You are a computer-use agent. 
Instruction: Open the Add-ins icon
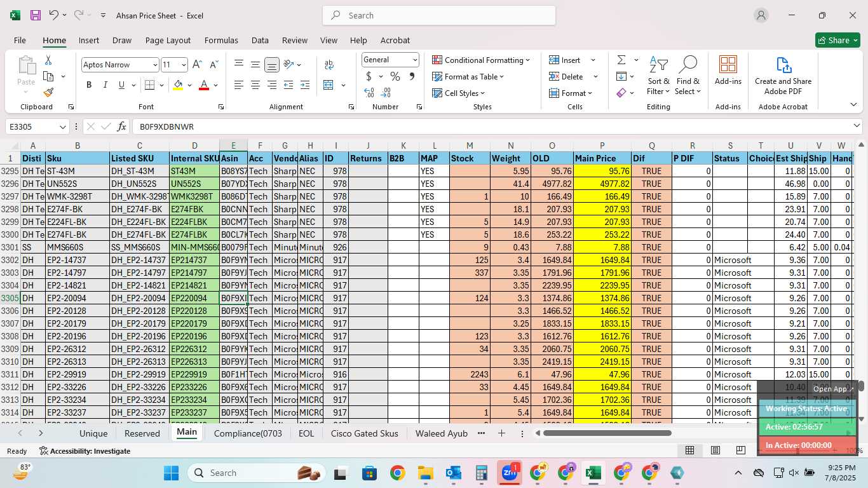coord(728,64)
